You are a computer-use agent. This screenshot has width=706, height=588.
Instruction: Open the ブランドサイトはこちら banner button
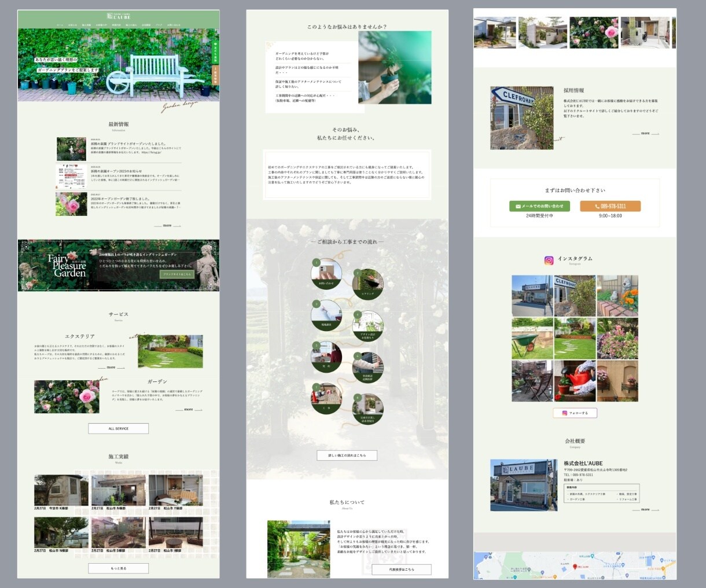177,274
